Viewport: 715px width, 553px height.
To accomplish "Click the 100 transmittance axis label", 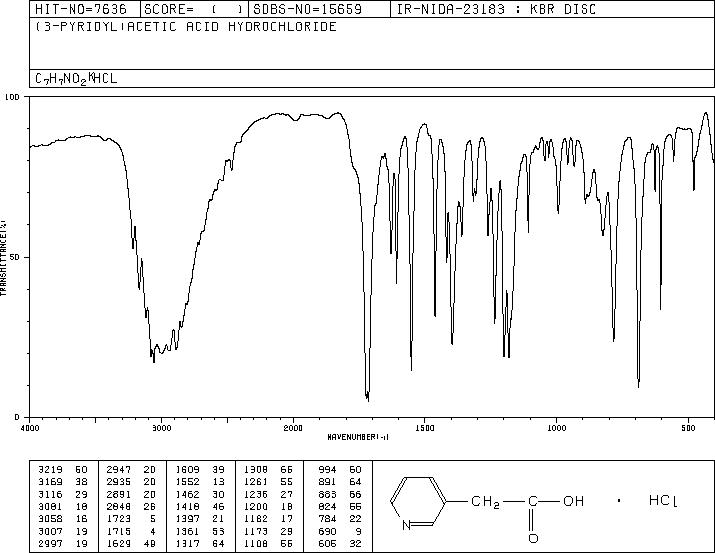I will [x=12, y=97].
